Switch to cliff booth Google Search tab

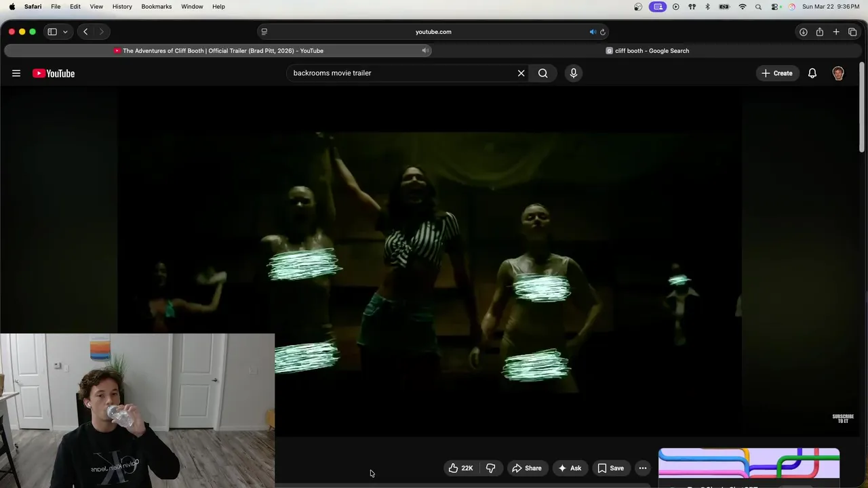[x=648, y=51]
